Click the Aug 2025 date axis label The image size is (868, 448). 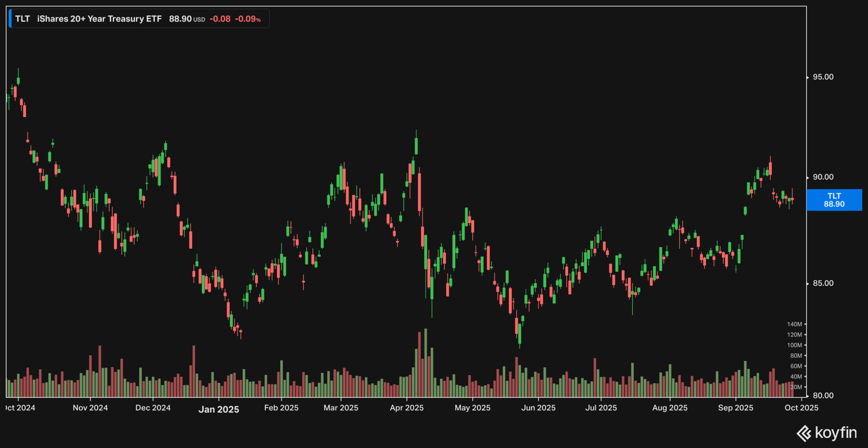[670, 408]
